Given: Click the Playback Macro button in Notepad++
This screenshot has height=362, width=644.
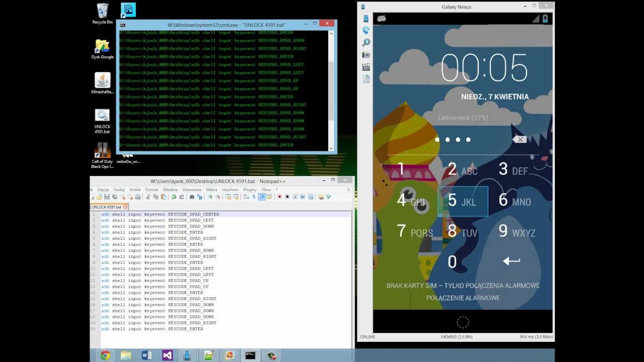Looking at the screenshot, I should coord(295,197).
